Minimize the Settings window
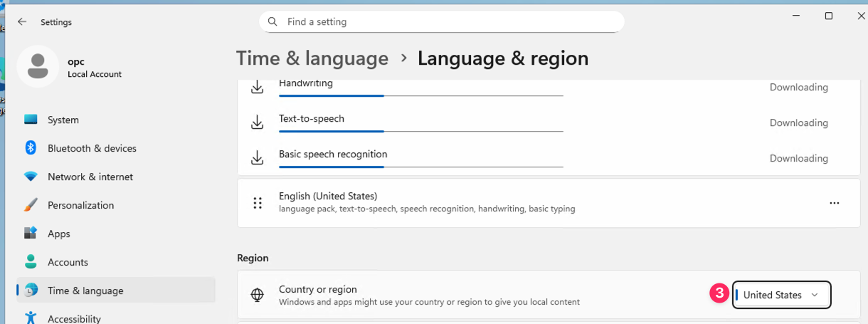 coord(795,16)
